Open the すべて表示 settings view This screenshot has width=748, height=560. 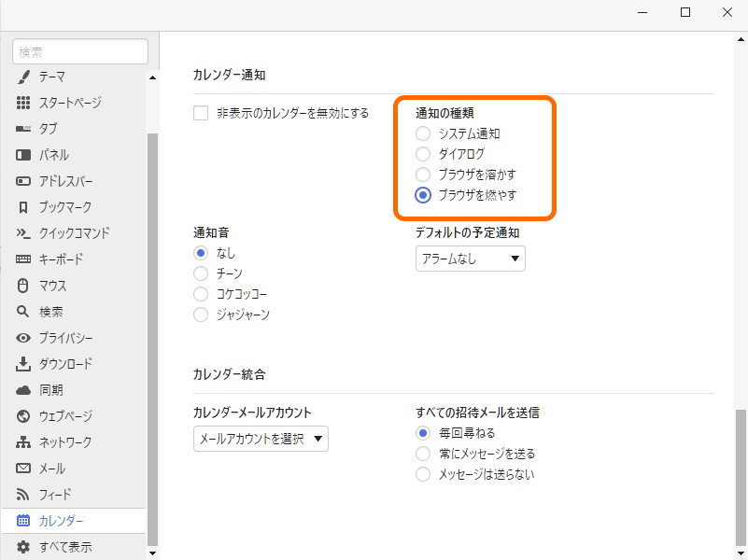tap(23, 547)
